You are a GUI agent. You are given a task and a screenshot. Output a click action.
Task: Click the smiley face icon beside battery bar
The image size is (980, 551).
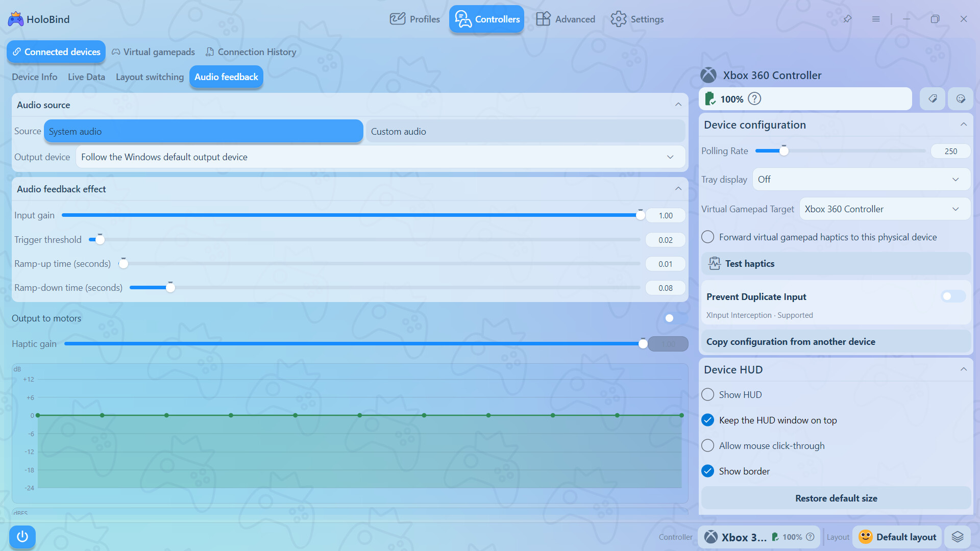pyautogui.click(x=961, y=98)
